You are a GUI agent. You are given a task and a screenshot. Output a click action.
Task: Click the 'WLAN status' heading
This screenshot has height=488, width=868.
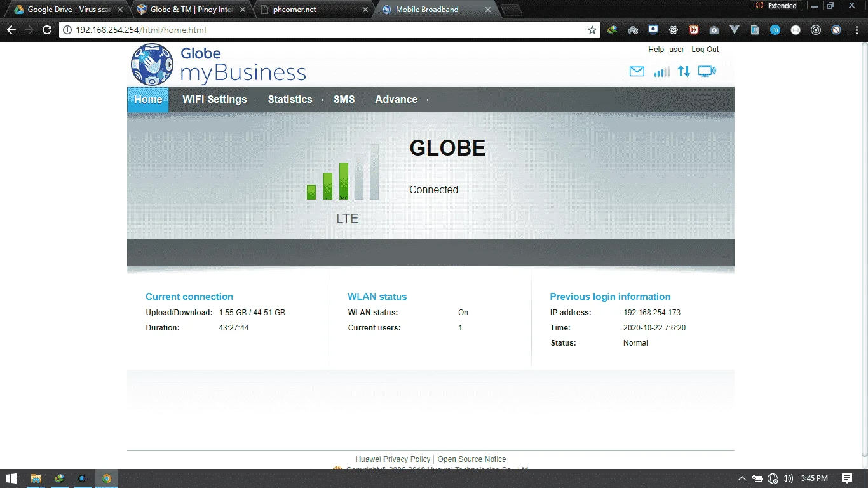(x=377, y=297)
